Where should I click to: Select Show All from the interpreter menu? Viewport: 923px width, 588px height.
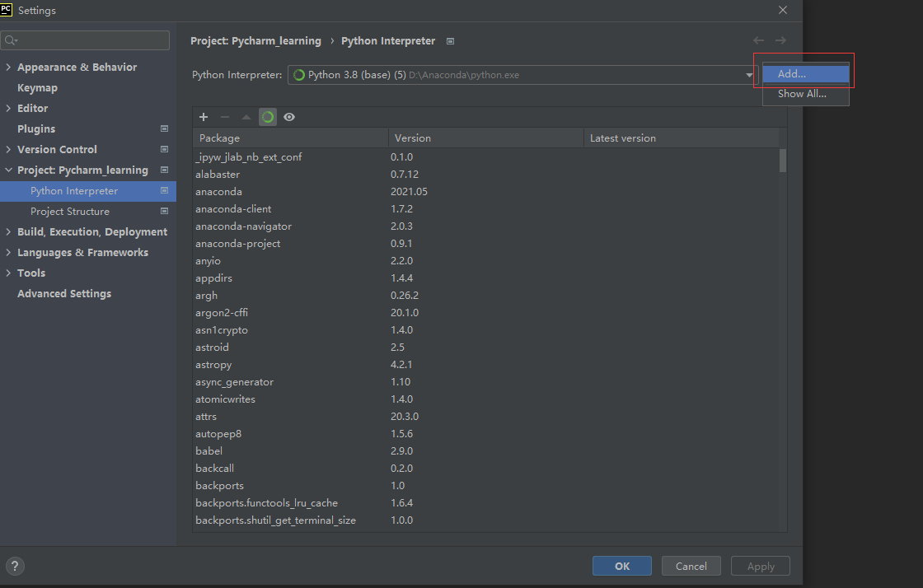pyautogui.click(x=802, y=93)
